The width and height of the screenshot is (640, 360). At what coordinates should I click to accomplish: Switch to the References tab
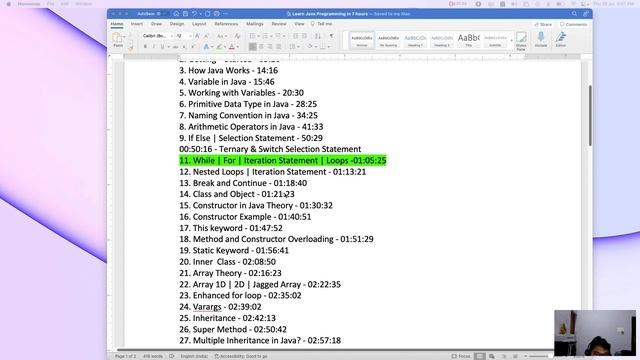coord(226,24)
